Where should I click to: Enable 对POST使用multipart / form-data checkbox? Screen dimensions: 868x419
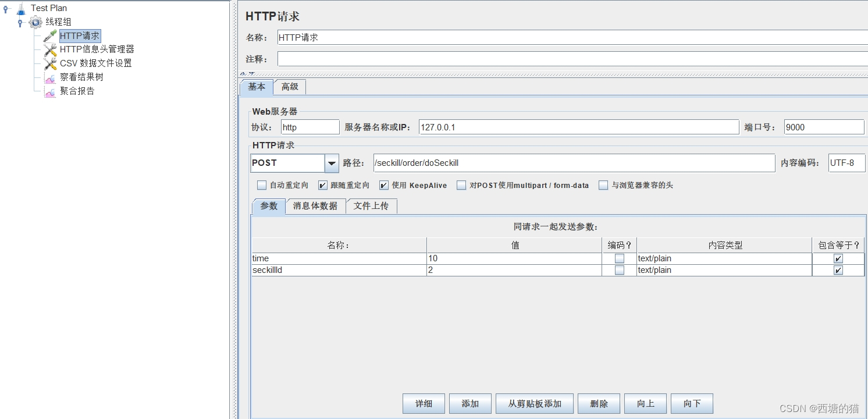pos(461,186)
